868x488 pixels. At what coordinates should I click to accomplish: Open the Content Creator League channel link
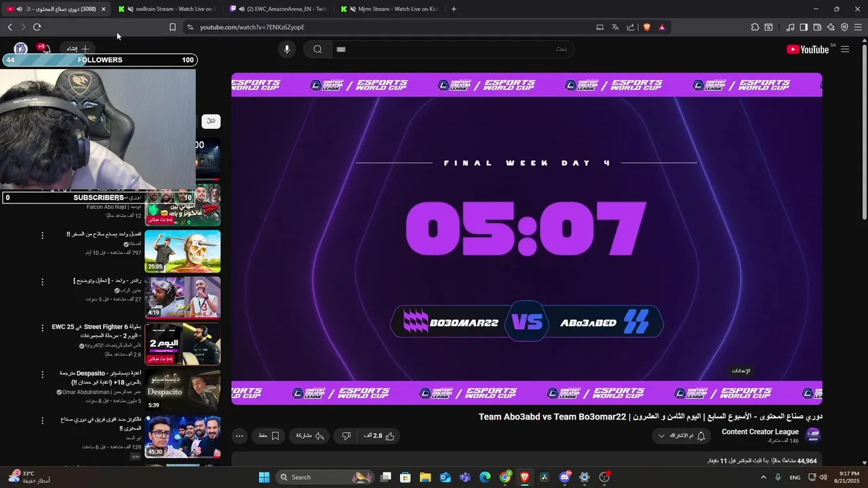click(760, 432)
